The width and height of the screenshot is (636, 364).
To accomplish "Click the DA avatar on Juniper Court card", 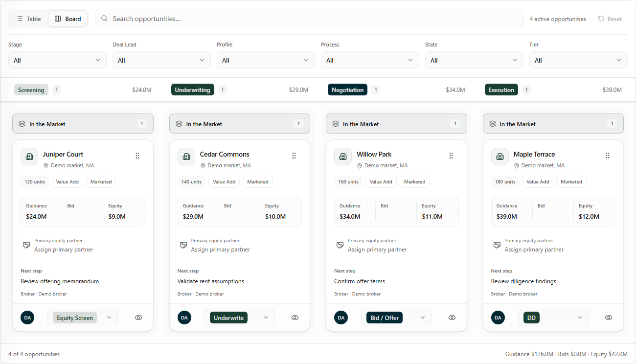I will (27, 318).
